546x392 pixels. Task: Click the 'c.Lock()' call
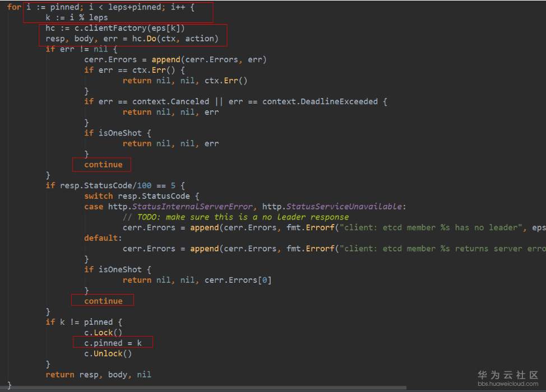click(x=103, y=333)
